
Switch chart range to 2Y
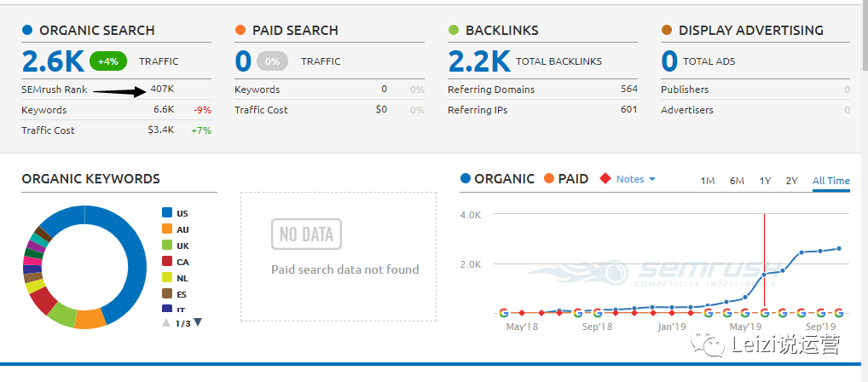coord(791,181)
